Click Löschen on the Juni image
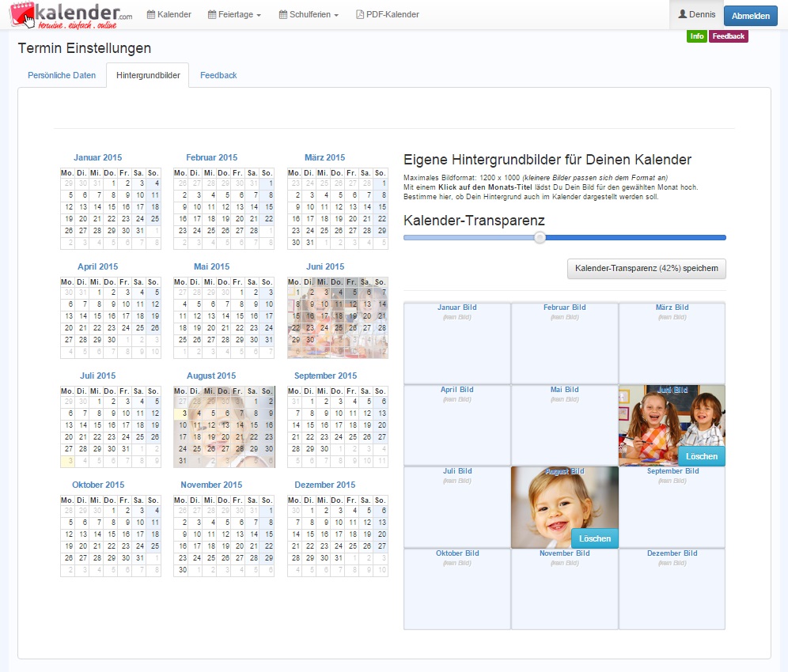Screen dimensions: 788x672 (x=702, y=456)
